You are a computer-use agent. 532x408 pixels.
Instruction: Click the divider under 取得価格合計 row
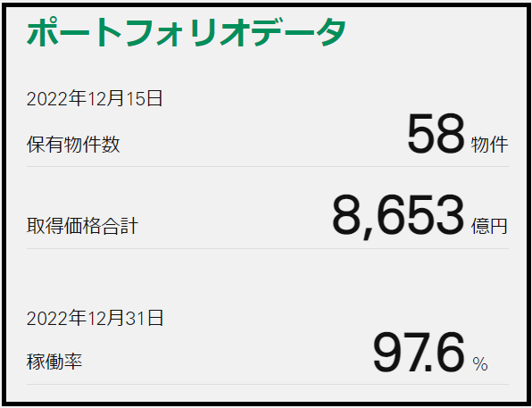tap(268, 248)
